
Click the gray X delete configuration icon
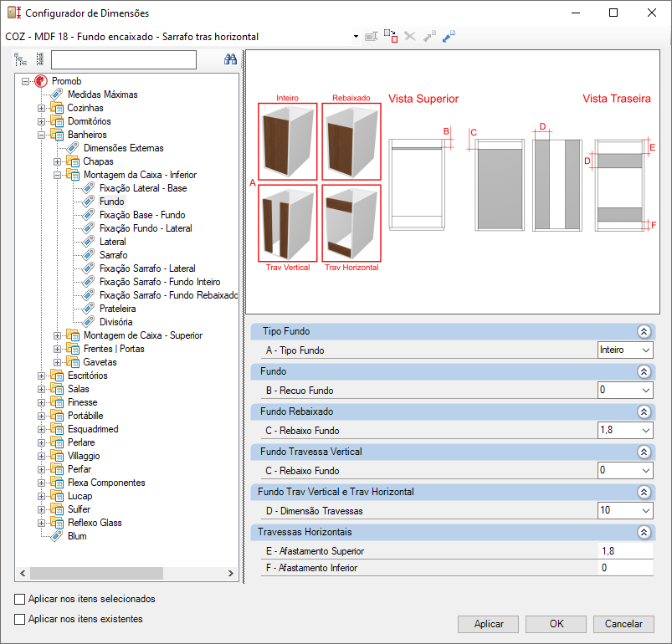[x=410, y=37]
